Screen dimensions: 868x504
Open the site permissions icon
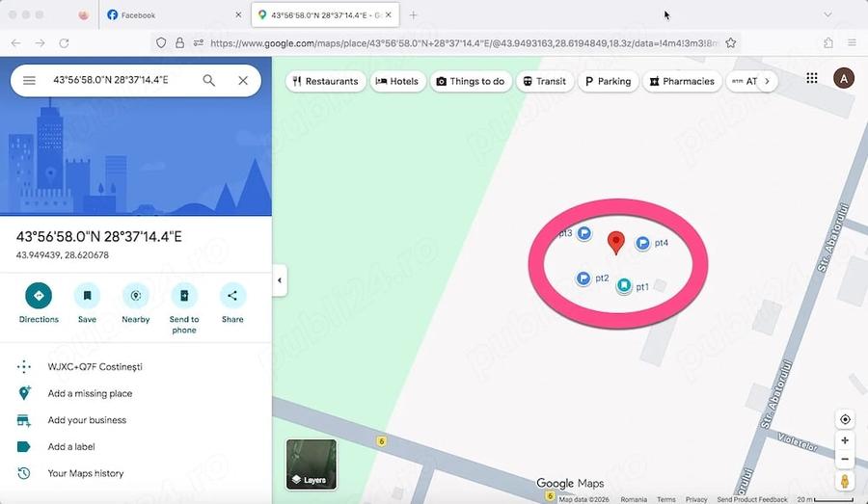click(199, 42)
